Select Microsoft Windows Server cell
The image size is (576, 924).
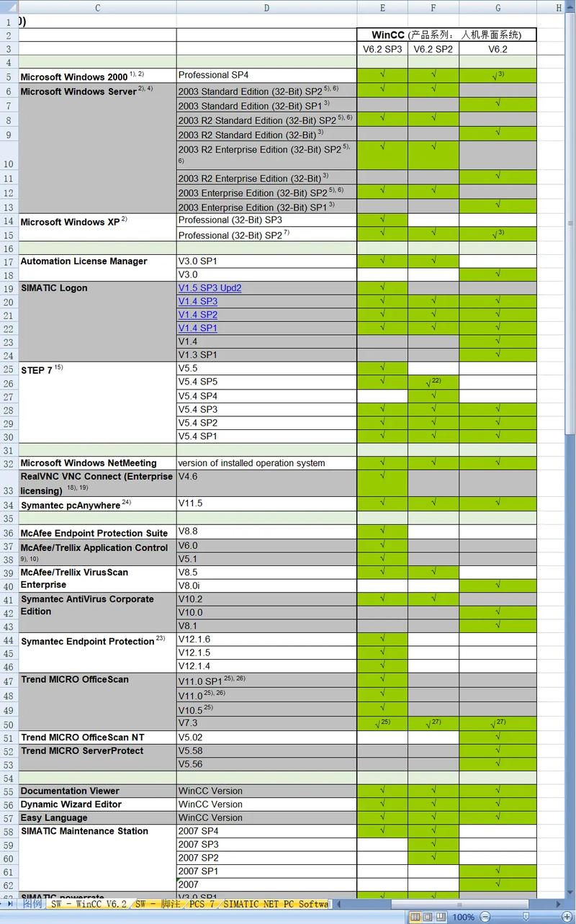[x=97, y=148]
